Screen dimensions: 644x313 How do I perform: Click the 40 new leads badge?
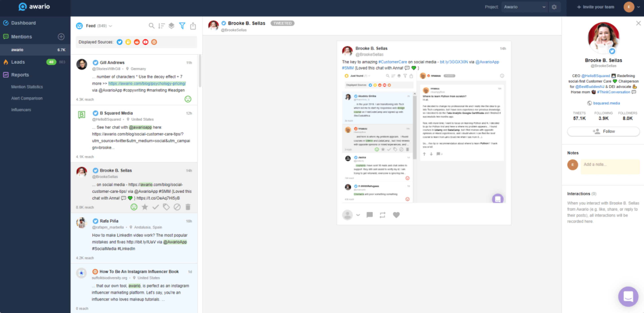click(x=51, y=62)
